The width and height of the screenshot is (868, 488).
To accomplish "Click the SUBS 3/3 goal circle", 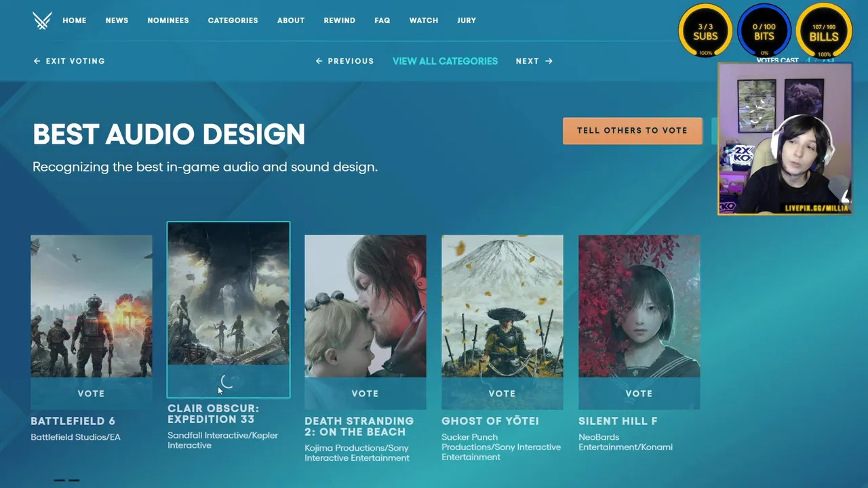I will click(x=705, y=31).
